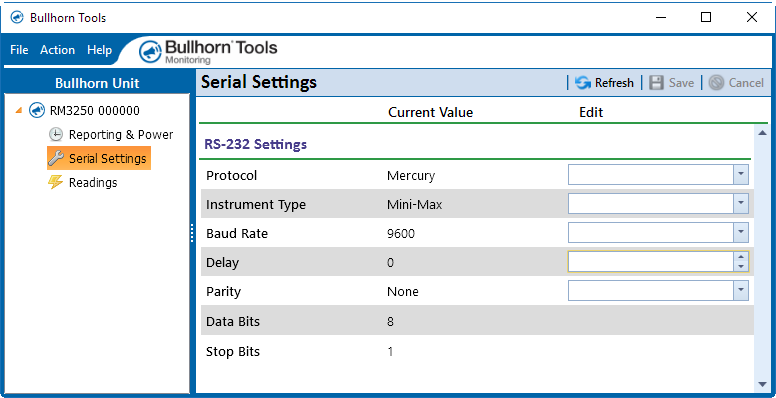Open the Protocol dropdown
The image size is (776, 398).
(741, 174)
